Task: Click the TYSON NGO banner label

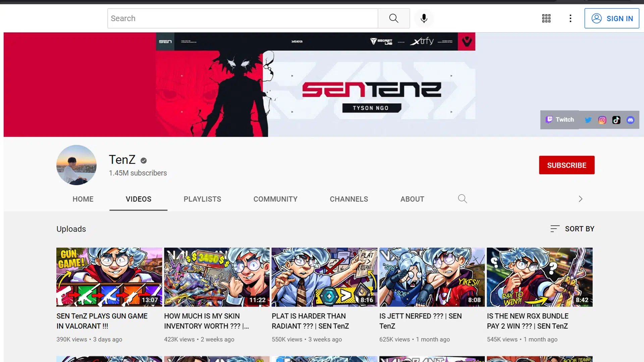Action: tap(371, 108)
